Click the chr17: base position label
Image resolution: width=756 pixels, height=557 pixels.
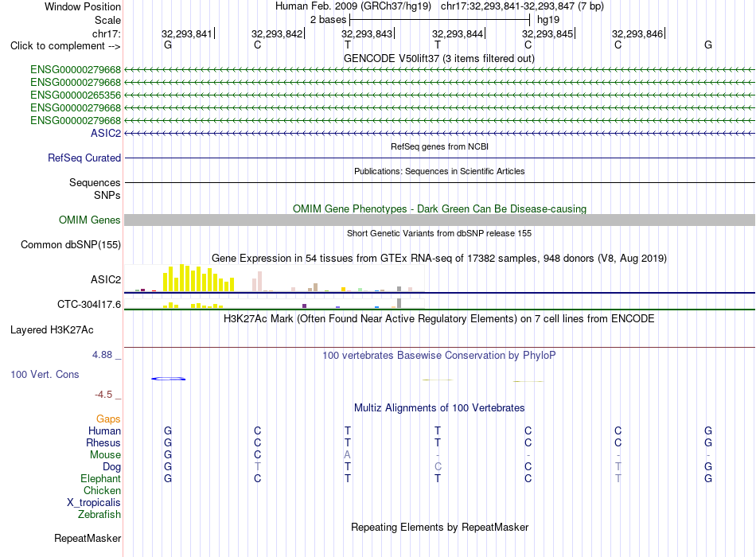pos(107,33)
